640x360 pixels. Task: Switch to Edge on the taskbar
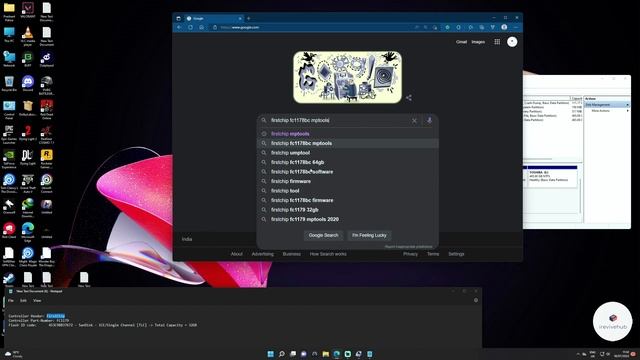point(336,354)
